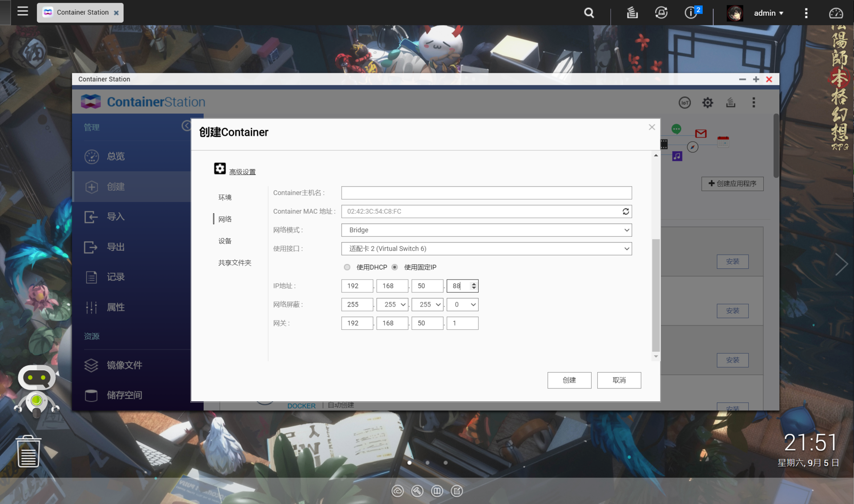Switch to the 共享文件夹 settings tab
Image resolution: width=854 pixels, height=504 pixels.
coord(234,263)
